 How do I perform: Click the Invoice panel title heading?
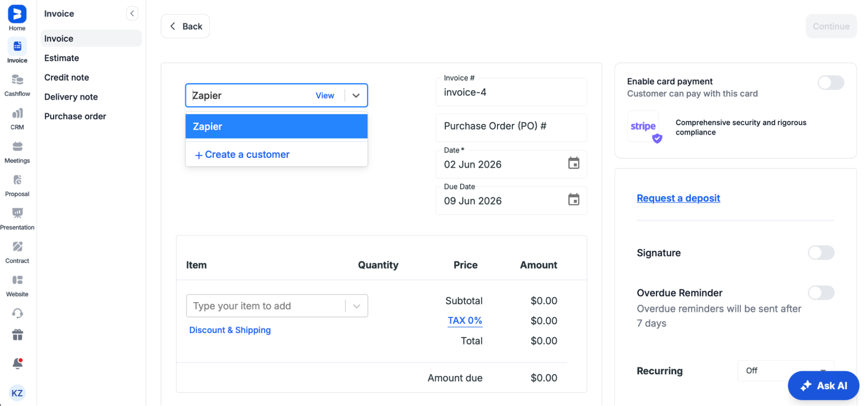[x=59, y=13]
